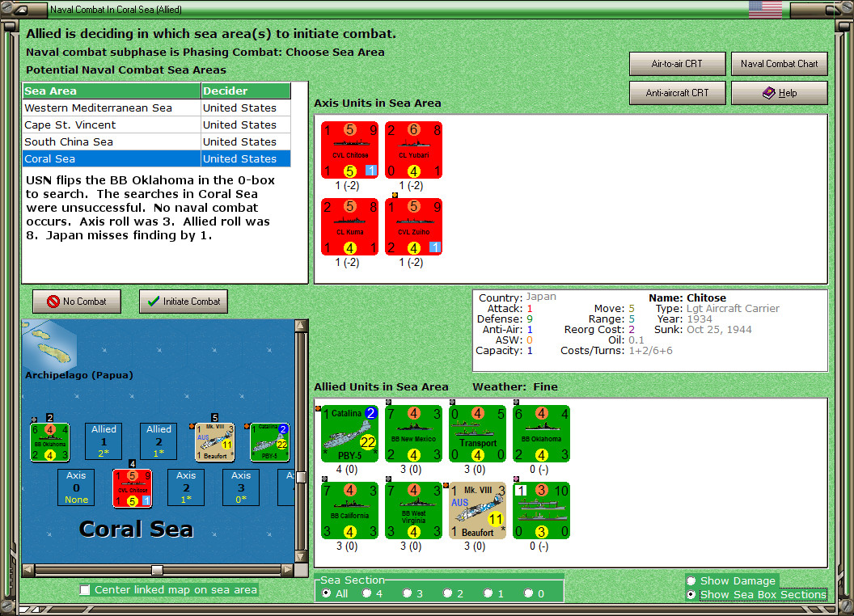The width and height of the screenshot is (854, 616).
Task: Click the Allied 2 sea box section
Action: pyautogui.click(x=159, y=441)
